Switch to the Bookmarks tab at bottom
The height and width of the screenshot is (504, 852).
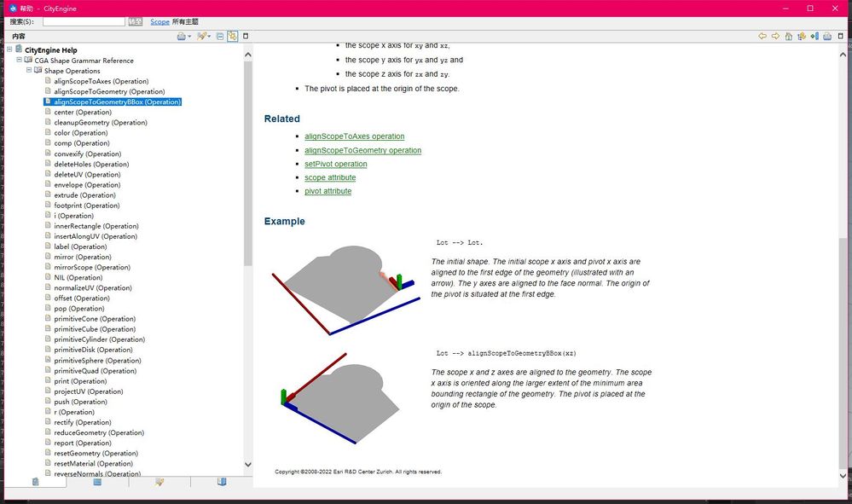tap(222, 482)
